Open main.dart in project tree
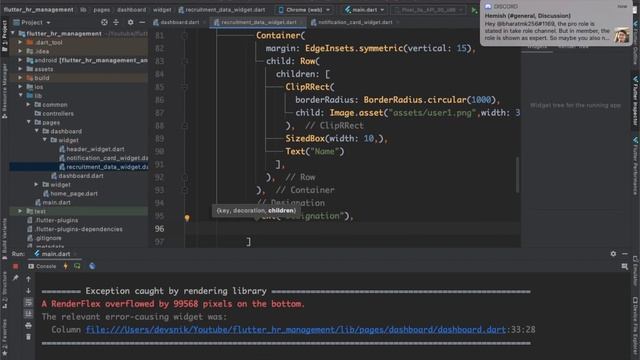The height and width of the screenshot is (360, 640). (56, 202)
